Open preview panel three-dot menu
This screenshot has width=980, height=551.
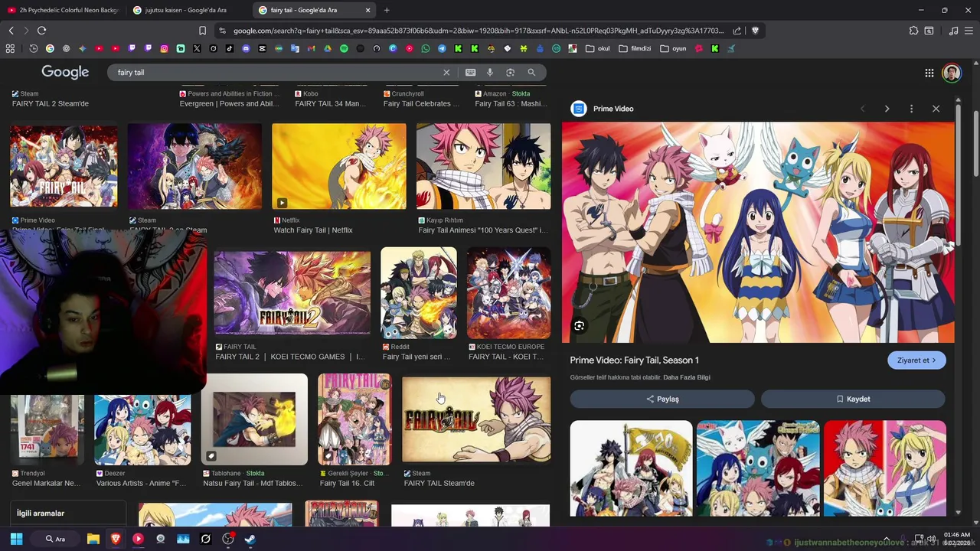point(911,109)
